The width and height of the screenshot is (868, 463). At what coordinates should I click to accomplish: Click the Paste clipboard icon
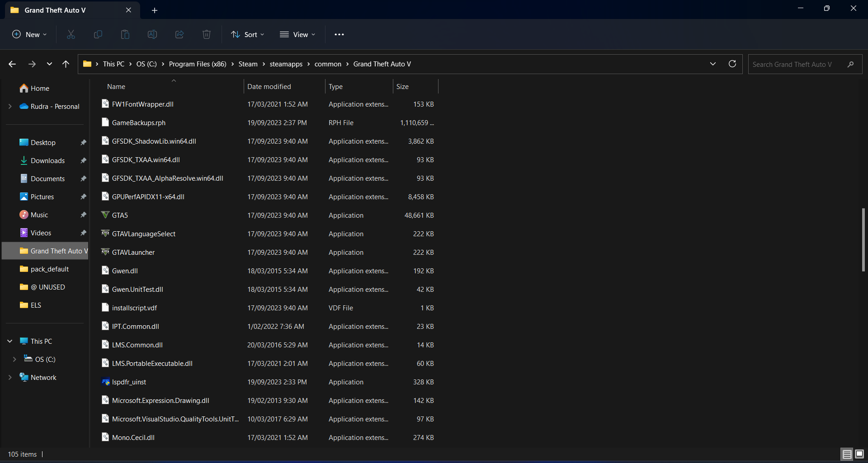coord(125,34)
